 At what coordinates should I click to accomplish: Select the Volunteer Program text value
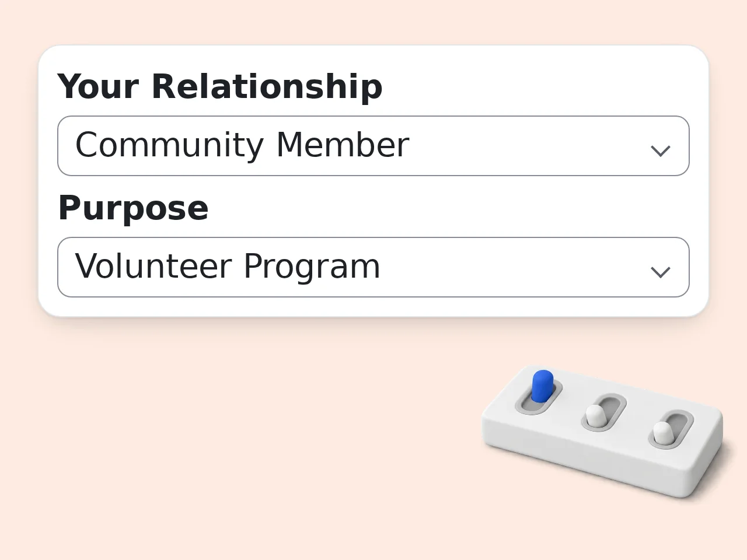click(228, 267)
